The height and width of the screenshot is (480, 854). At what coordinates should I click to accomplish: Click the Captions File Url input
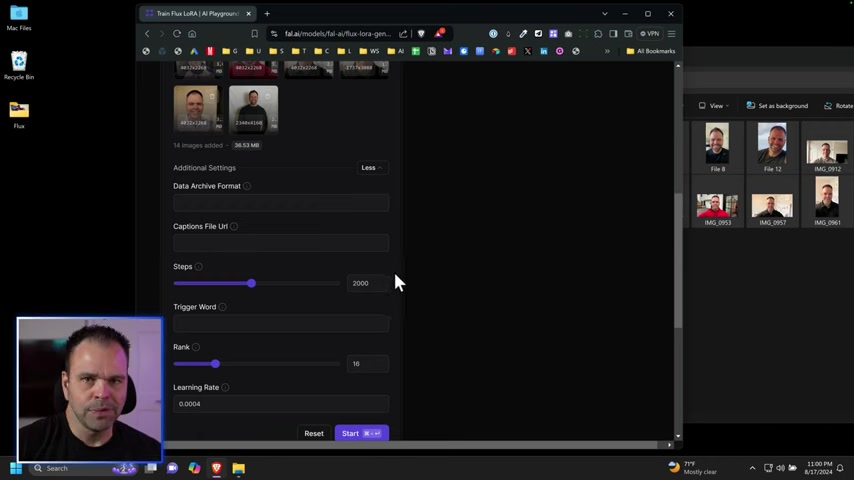click(281, 243)
